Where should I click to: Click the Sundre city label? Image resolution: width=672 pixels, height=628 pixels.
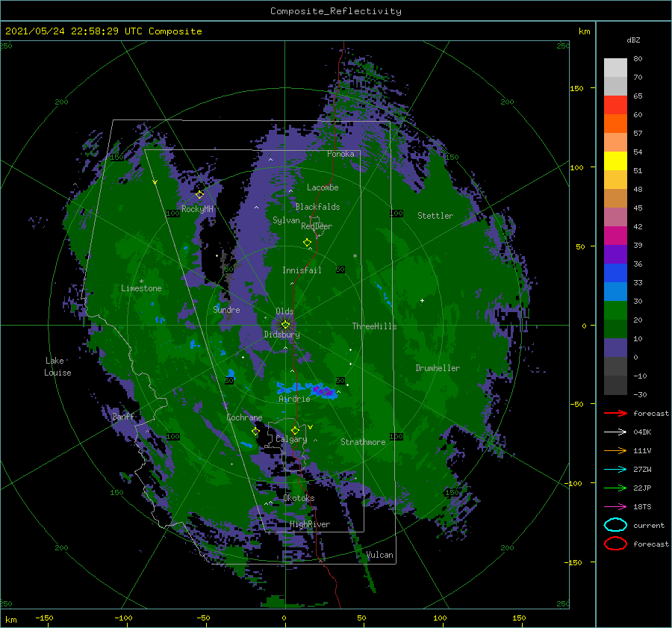tap(226, 309)
